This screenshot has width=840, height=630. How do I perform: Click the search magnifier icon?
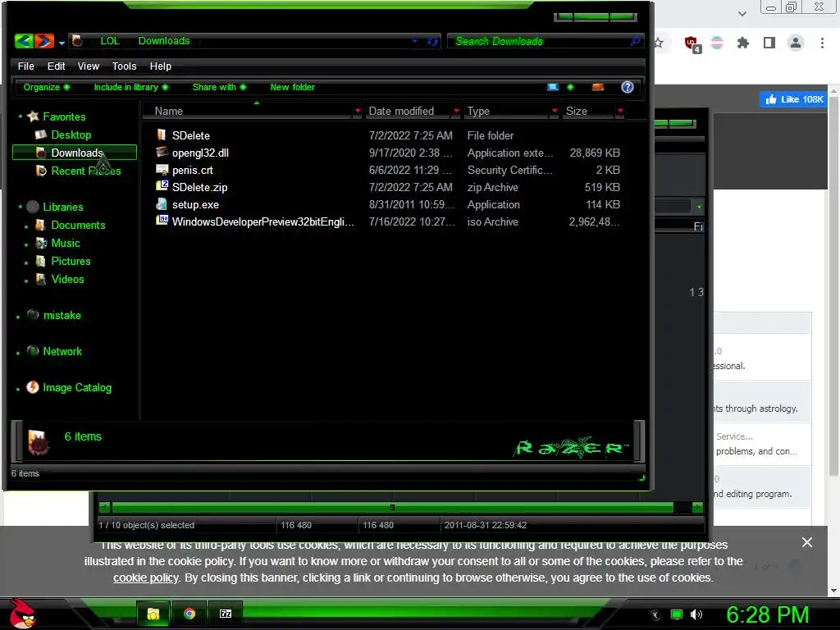(x=636, y=41)
